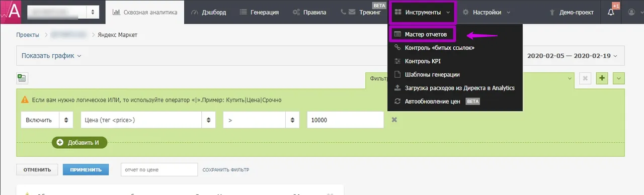This screenshot has height=195, width=644.
Task: Select Загрузка расходов из Директа entry
Action: [x=459, y=88]
